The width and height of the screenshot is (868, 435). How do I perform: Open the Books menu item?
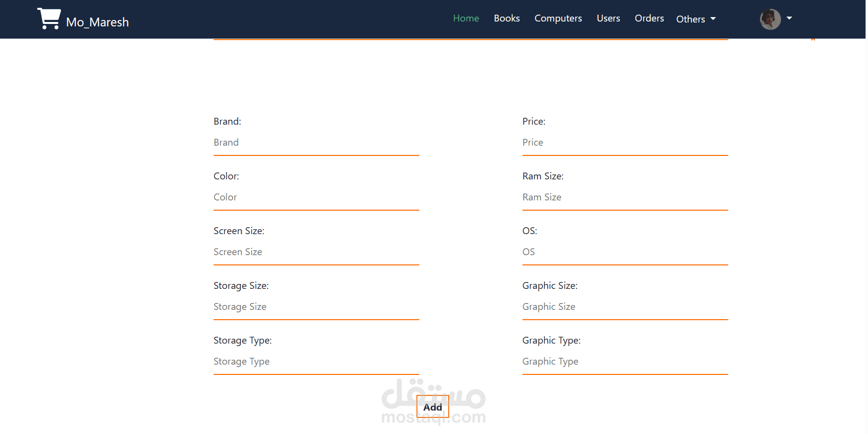pyautogui.click(x=506, y=19)
